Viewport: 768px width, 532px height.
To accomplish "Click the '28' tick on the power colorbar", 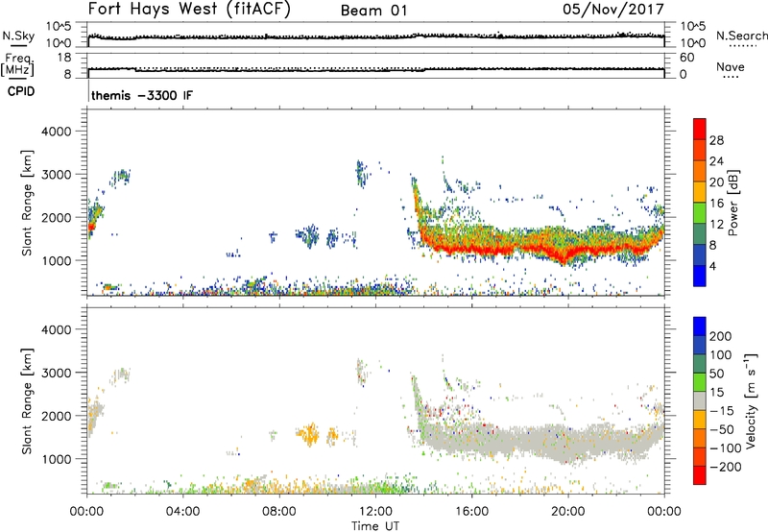I will point(716,140).
